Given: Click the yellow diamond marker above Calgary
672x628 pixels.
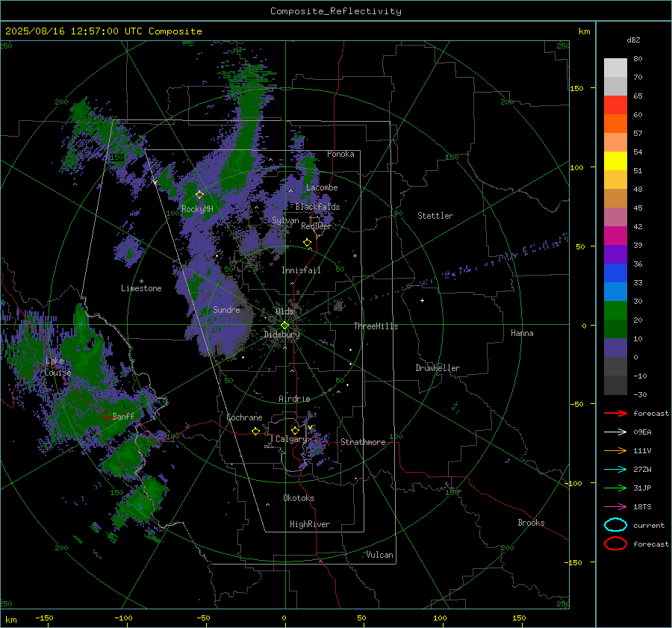Looking at the screenshot, I should click(295, 430).
